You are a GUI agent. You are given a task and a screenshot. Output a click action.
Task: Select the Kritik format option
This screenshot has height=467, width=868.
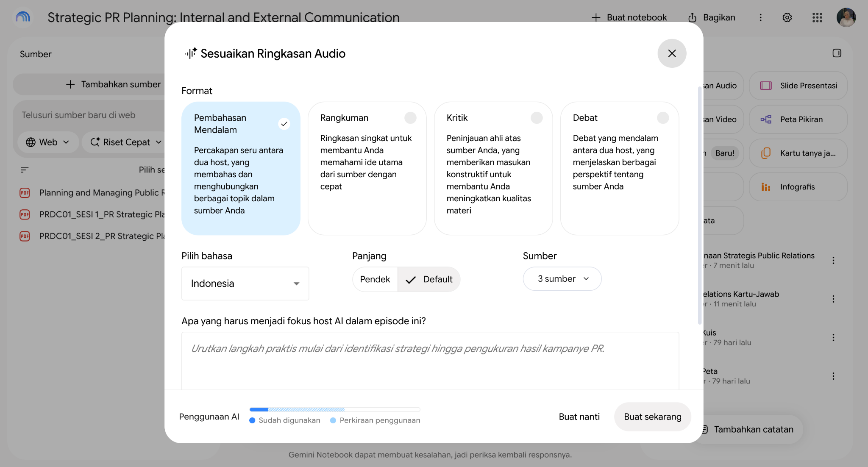[493, 168]
